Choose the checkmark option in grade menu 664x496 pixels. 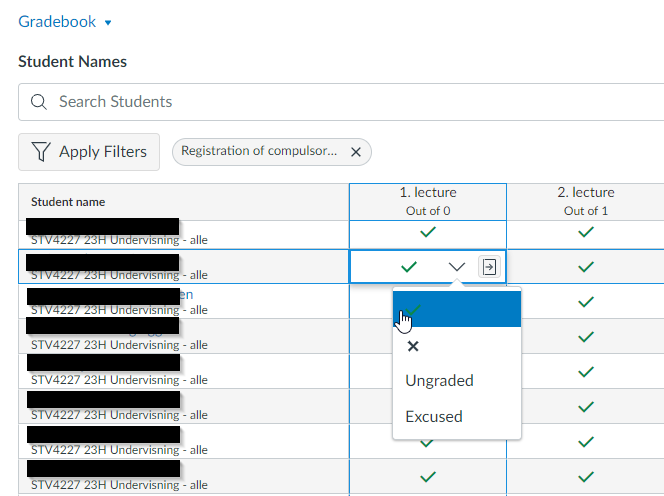pos(457,309)
